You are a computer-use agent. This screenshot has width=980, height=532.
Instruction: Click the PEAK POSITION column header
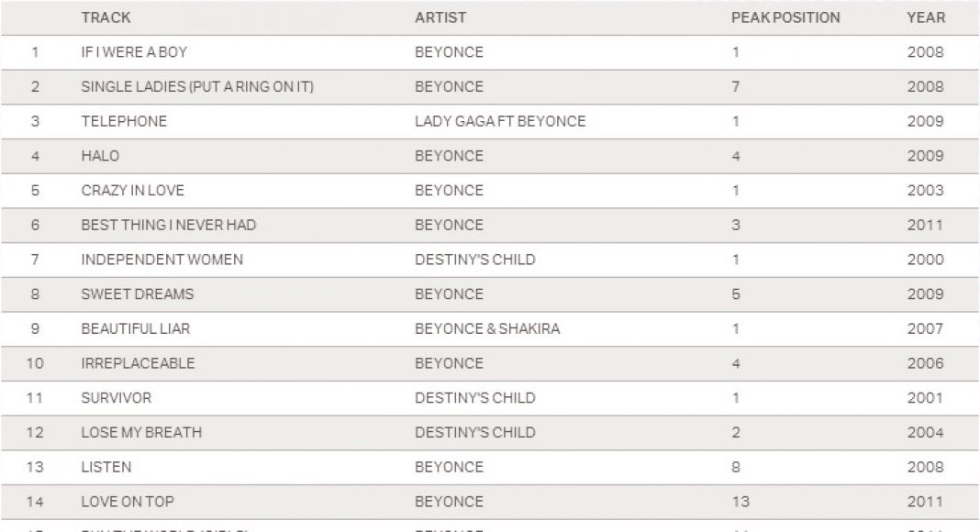[x=785, y=17]
